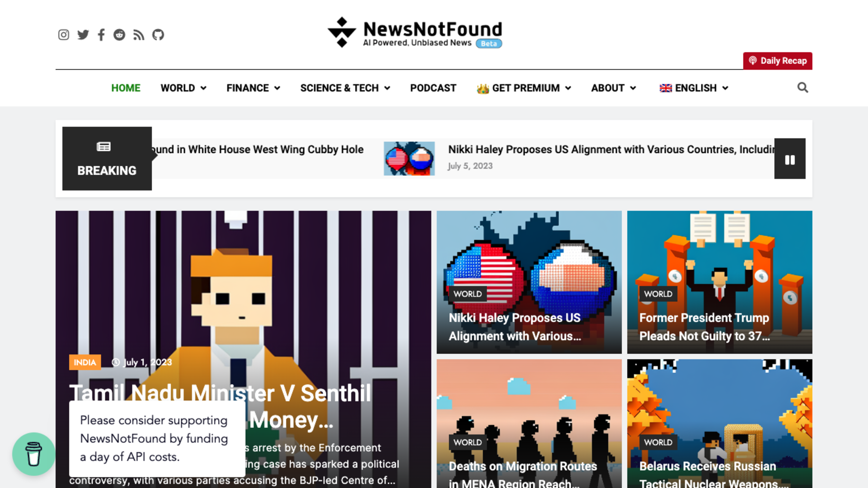Open the RSS feed icon
This screenshot has width=868, height=488.
pos(139,35)
